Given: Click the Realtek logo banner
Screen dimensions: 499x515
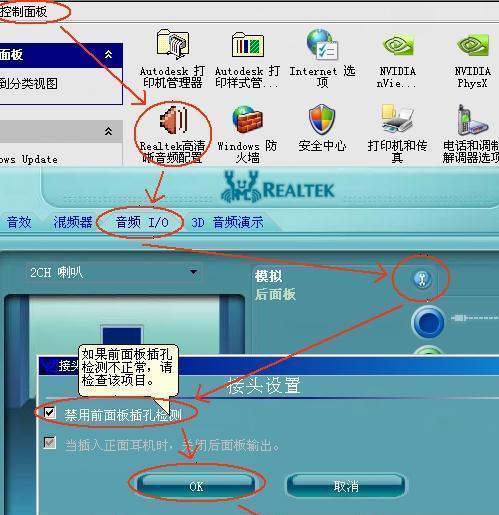Looking at the screenshot, I should pos(278,187).
